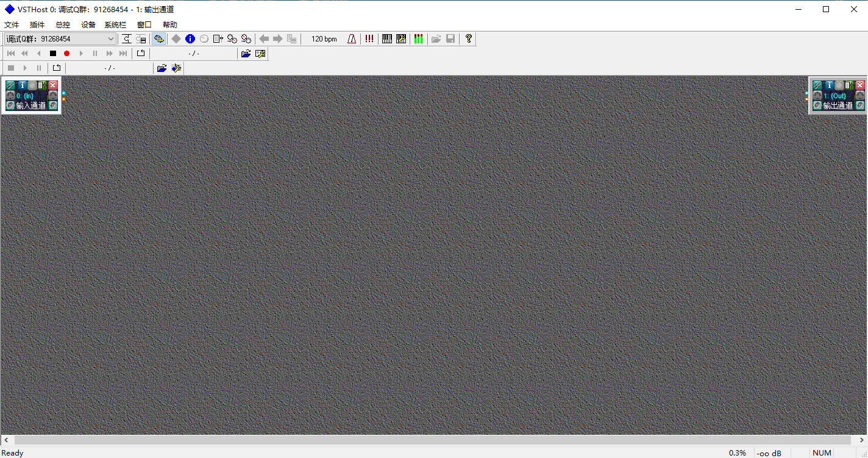Toggle the highlighted engine run button

(x=158, y=39)
